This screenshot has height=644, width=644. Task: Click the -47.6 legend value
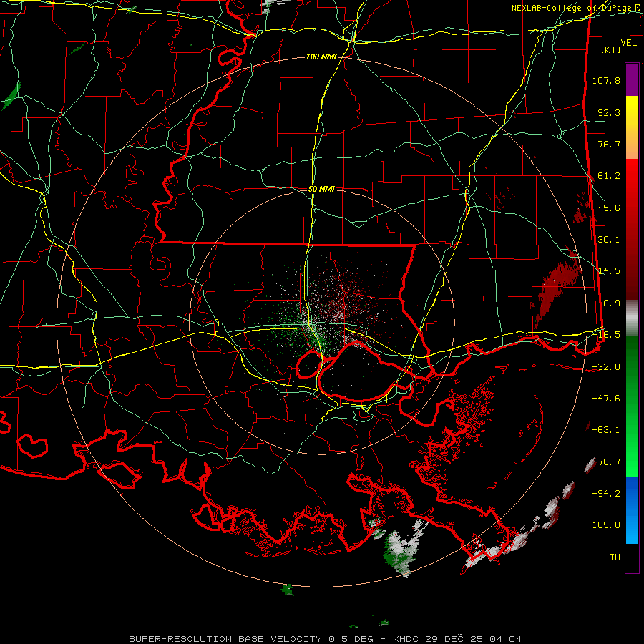606,399
